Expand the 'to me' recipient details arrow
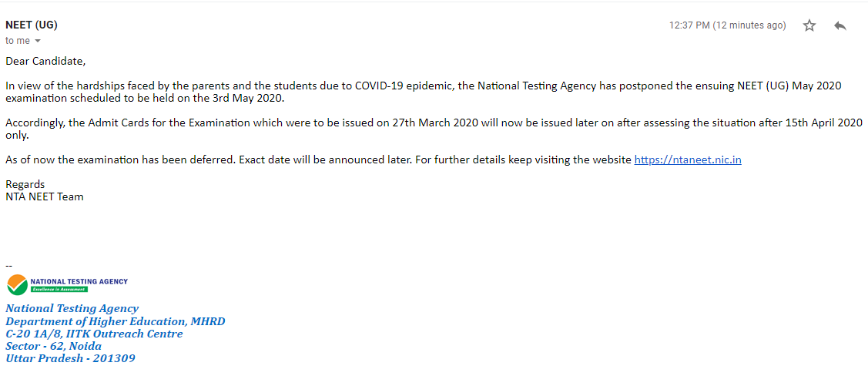The height and width of the screenshot is (376, 868). pos(38,41)
